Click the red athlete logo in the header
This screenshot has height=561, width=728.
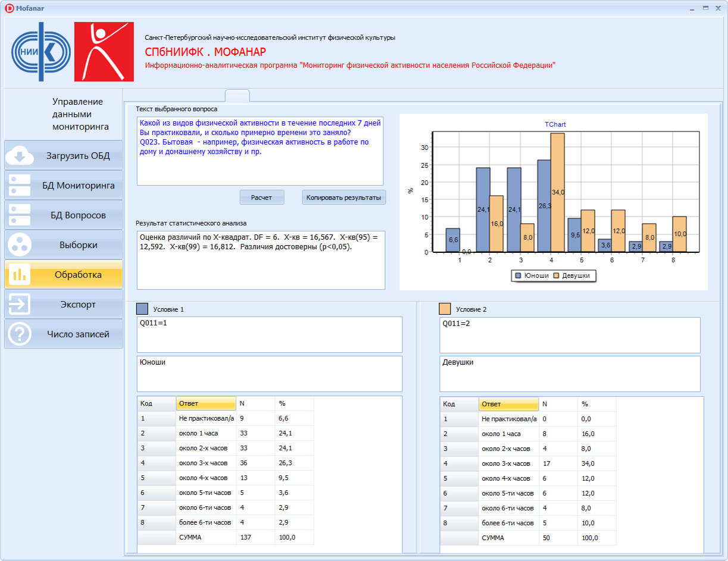(x=104, y=52)
